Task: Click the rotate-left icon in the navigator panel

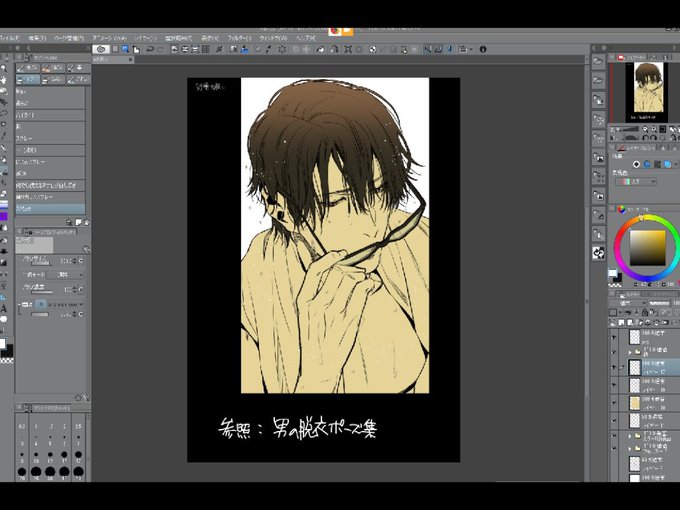Action: click(645, 138)
